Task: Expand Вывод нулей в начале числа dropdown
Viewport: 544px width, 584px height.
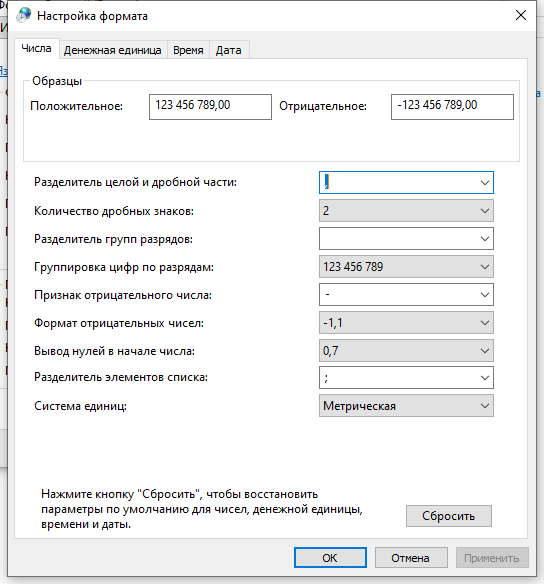Action: point(406,350)
